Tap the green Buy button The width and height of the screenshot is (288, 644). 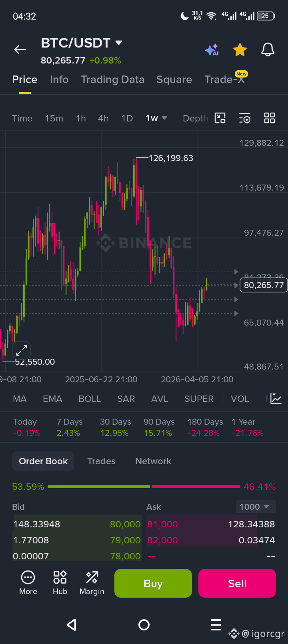[x=153, y=583]
